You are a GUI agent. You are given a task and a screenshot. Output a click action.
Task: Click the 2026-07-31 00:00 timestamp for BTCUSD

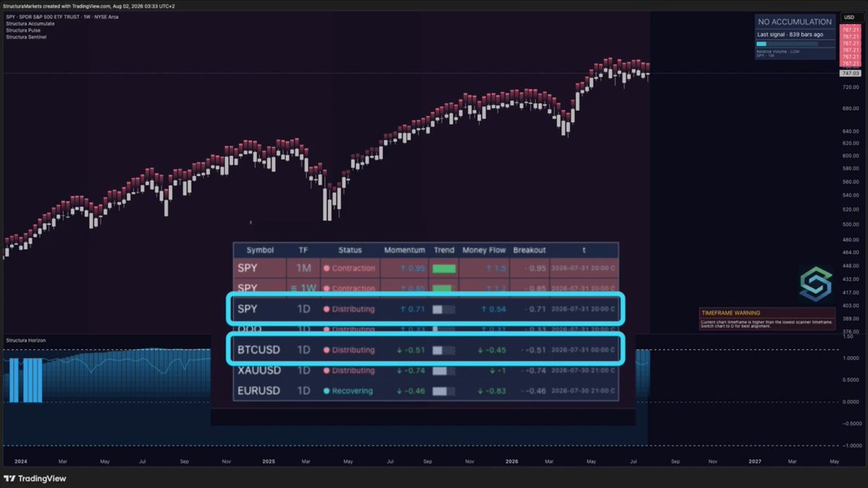[583, 350]
